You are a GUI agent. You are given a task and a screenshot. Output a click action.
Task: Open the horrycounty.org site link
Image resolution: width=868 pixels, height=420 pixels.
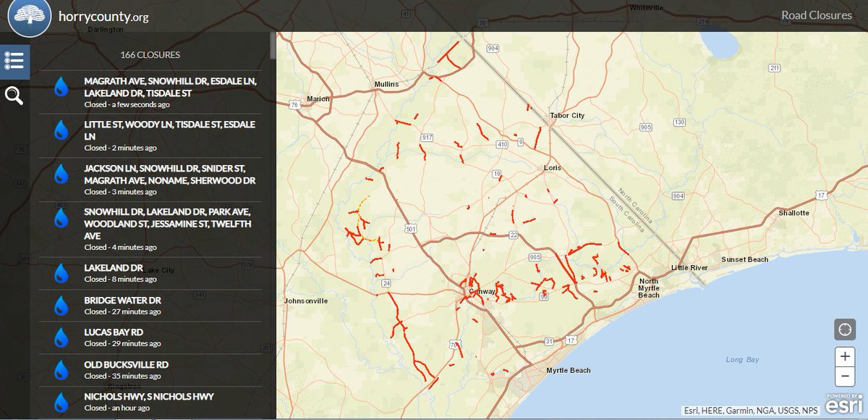coord(103,17)
